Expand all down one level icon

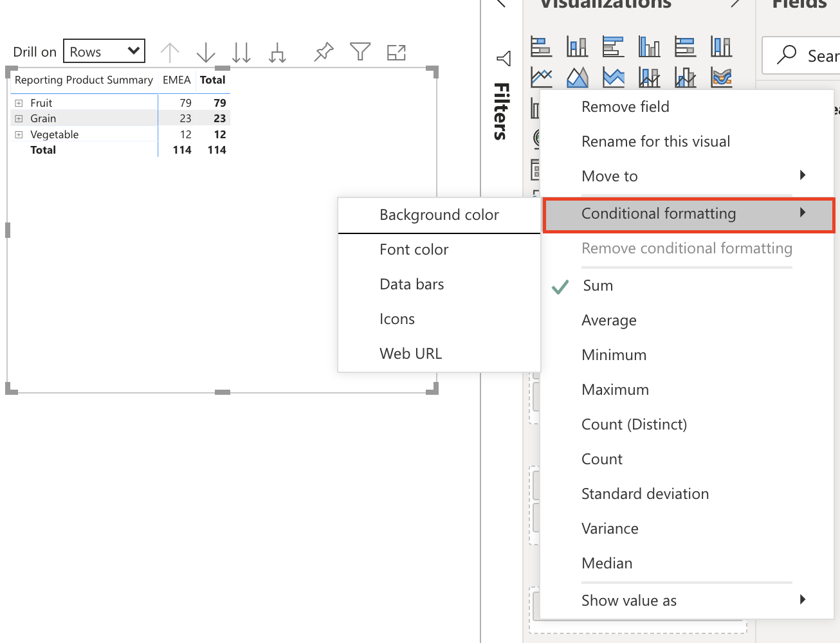tap(277, 52)
